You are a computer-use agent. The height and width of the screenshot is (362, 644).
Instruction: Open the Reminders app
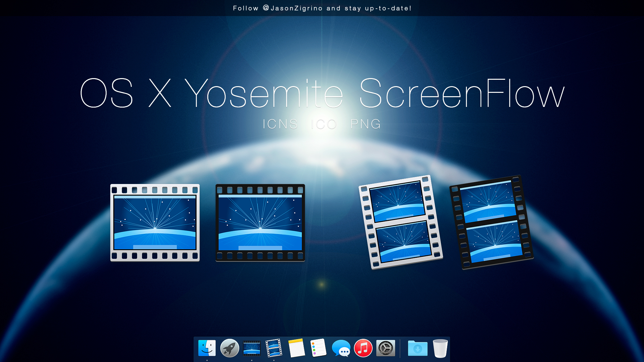[x=318, y=349]
